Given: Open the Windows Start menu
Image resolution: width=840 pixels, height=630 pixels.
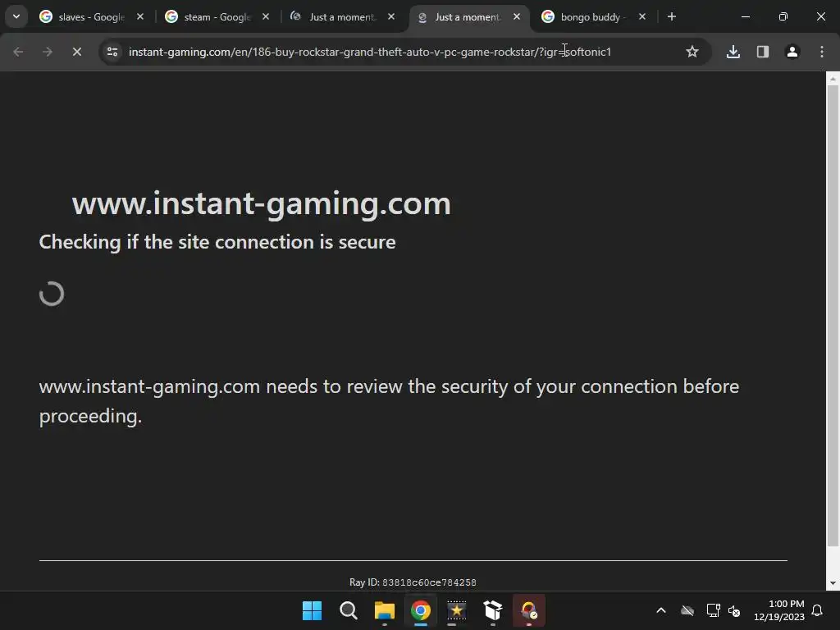Looking at the screenshot, I should click(313, 610).
